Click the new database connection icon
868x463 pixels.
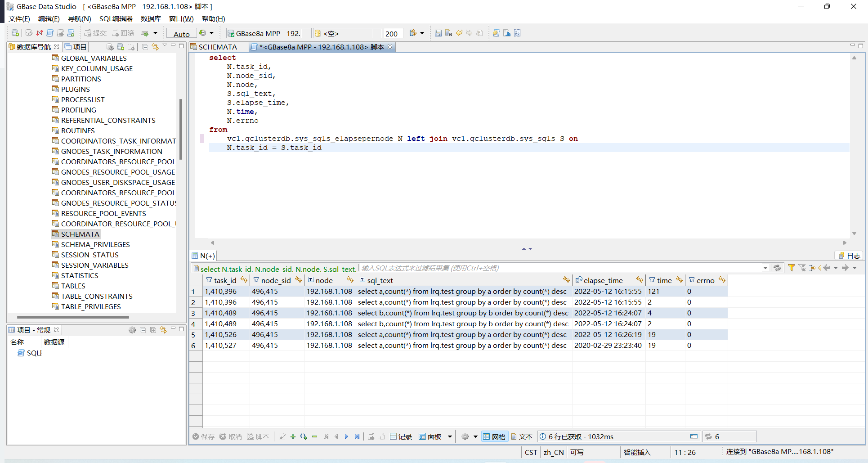click(x=15, y=33)
